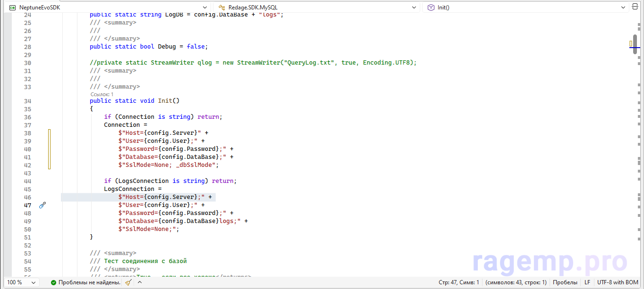This screenshot has width=644, height=289.
Task: Toggle the LF line ending setting
Action: (587, 282)
